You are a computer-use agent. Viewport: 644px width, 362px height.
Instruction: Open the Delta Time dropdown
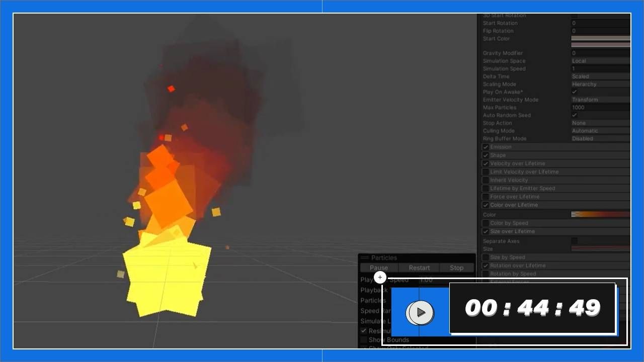tap(601, 76)
